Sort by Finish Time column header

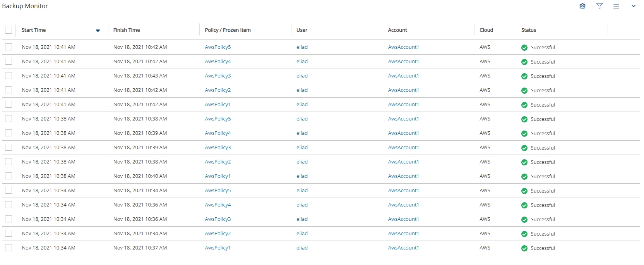(x=127, y=30)
